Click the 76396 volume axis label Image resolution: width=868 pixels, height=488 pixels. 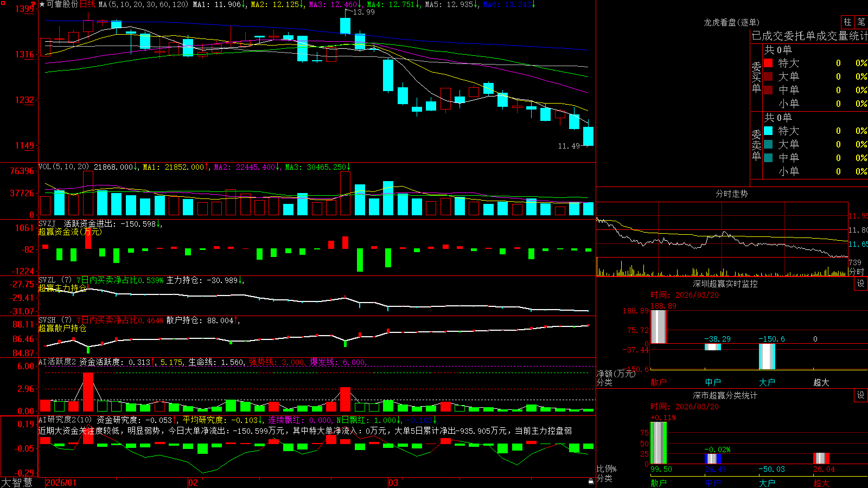coord(22,171)
